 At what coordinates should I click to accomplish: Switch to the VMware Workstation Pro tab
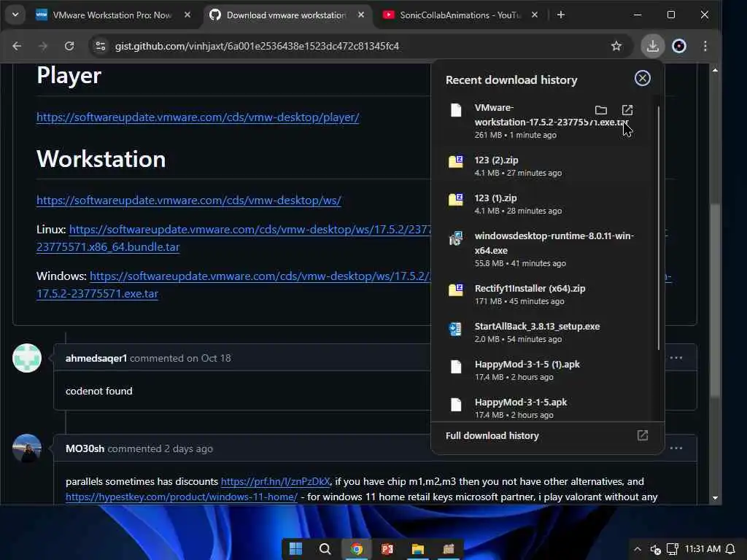point(112,15)
